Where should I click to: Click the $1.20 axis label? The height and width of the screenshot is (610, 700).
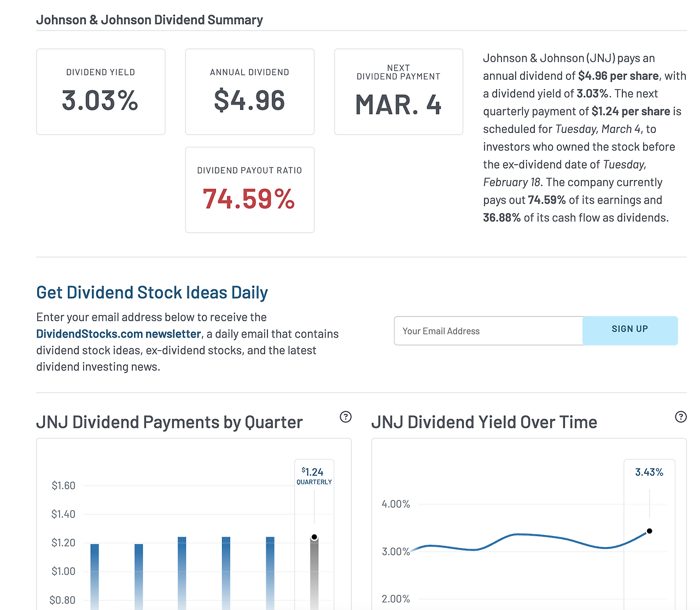(63, 543)
